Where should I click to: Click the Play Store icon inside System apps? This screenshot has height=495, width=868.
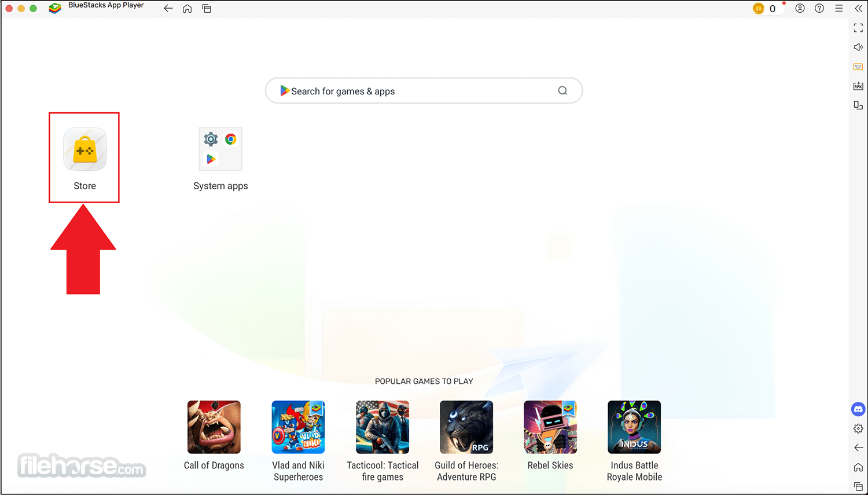(x=211, y=159)
